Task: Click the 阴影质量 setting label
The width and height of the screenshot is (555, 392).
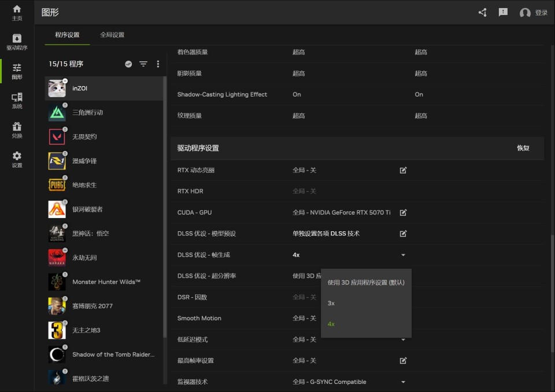Action: [190, 73]
